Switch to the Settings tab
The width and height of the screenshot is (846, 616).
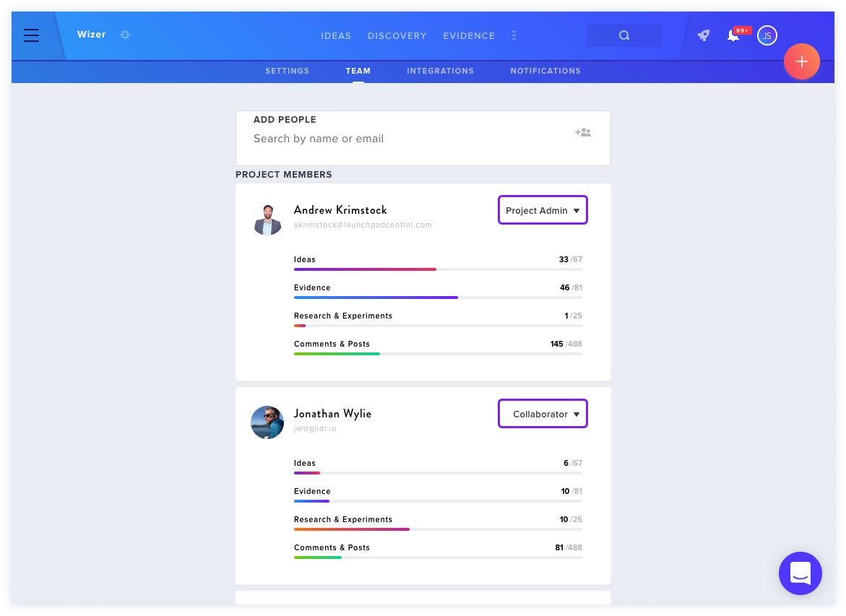[x=287, y=71]
